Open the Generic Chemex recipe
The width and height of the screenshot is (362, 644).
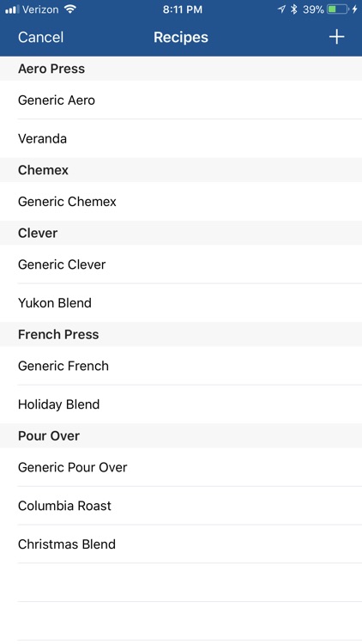click(181, 201)
